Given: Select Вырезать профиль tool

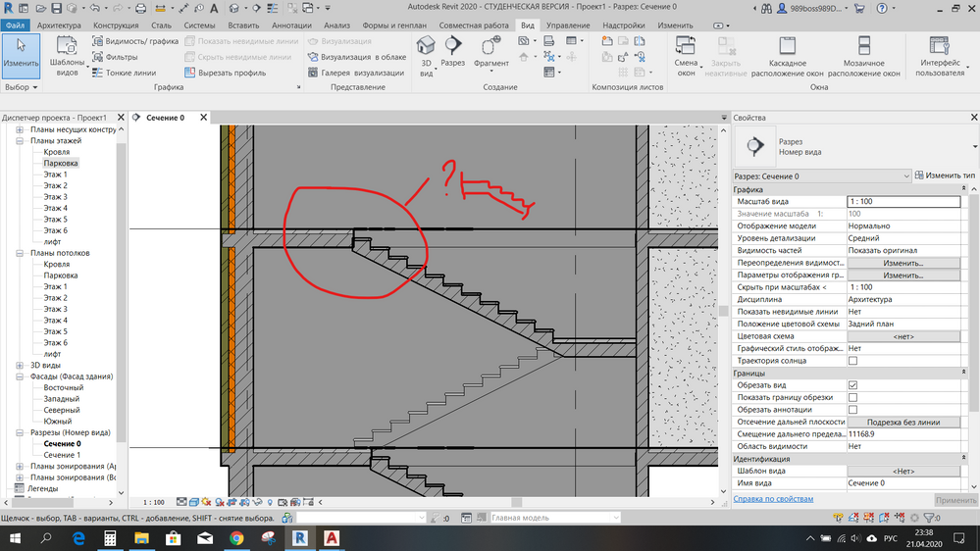Looking at the screenshot, I should pos(226,73).
